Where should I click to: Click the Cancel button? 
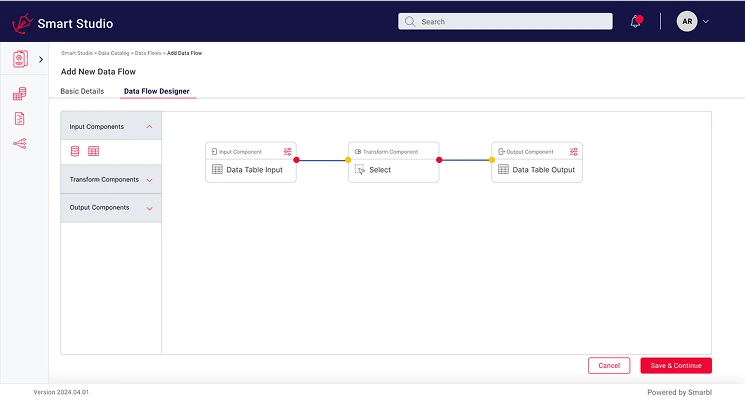609,366
